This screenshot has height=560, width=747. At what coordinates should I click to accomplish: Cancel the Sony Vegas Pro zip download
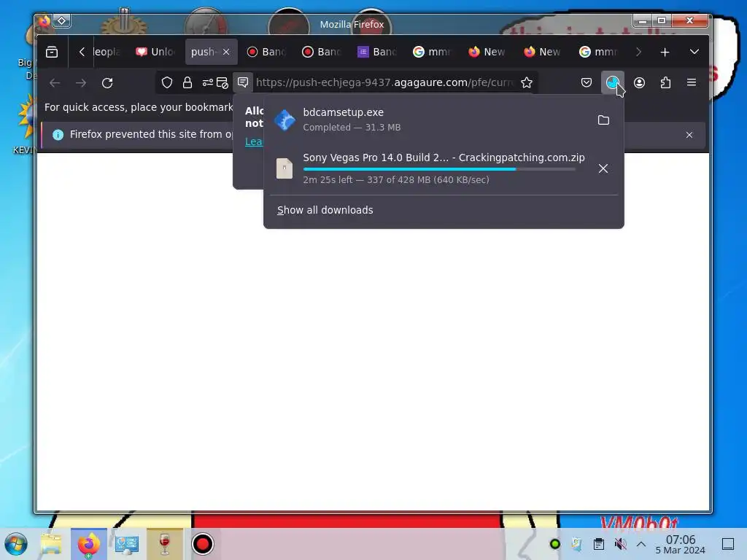[603, 168]
